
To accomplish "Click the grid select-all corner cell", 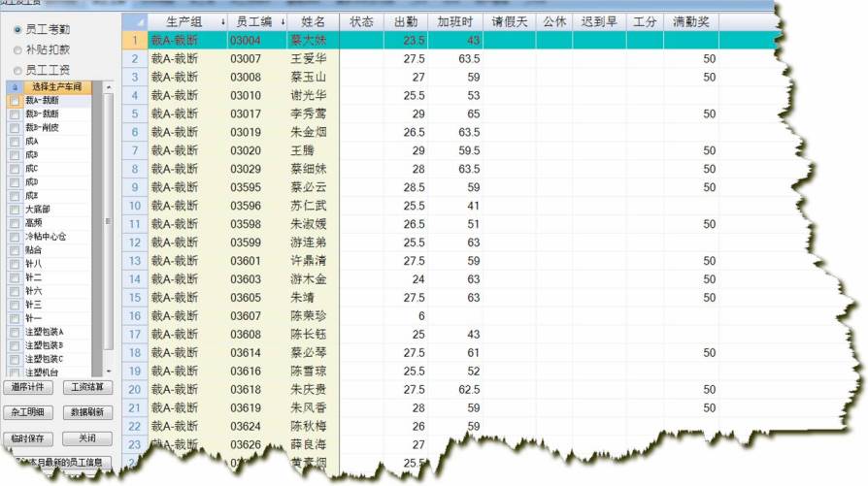I will tap(135, 22).
